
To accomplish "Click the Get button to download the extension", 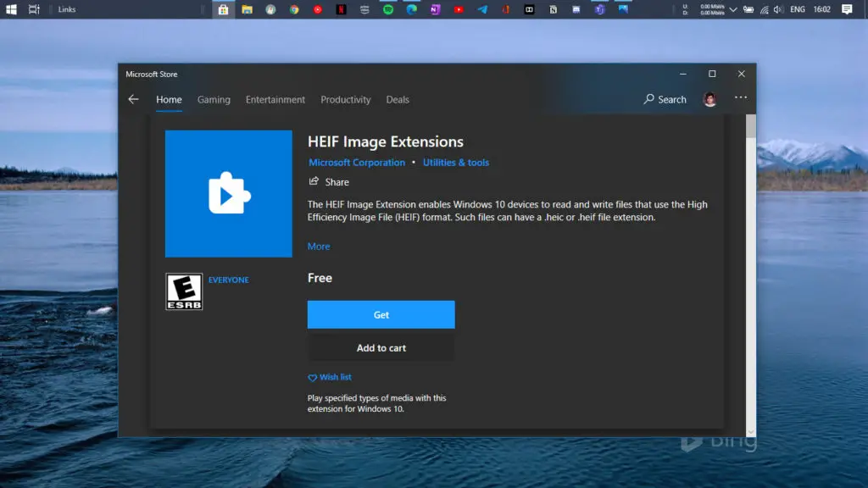I will 381,314.
